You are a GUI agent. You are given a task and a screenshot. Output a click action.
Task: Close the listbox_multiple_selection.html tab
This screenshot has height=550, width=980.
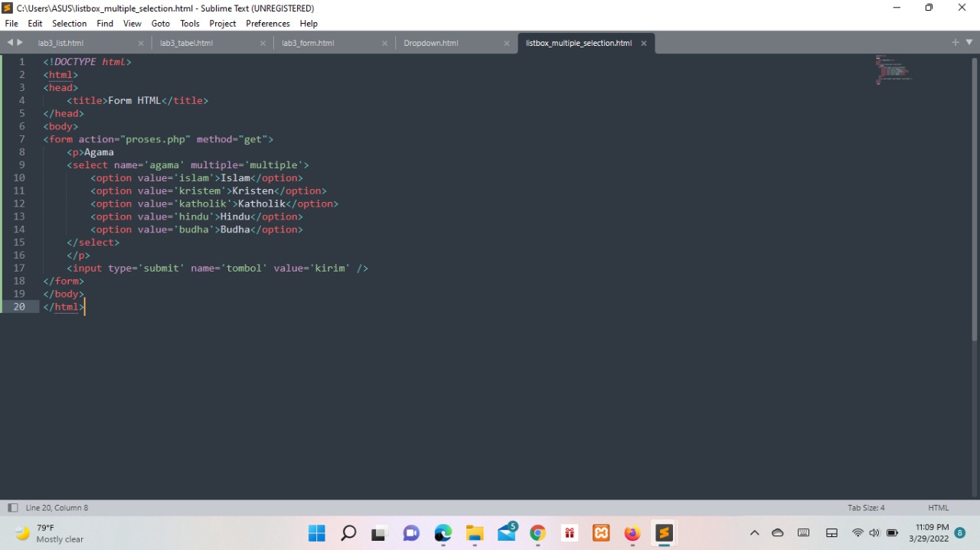tap(644, 44)
